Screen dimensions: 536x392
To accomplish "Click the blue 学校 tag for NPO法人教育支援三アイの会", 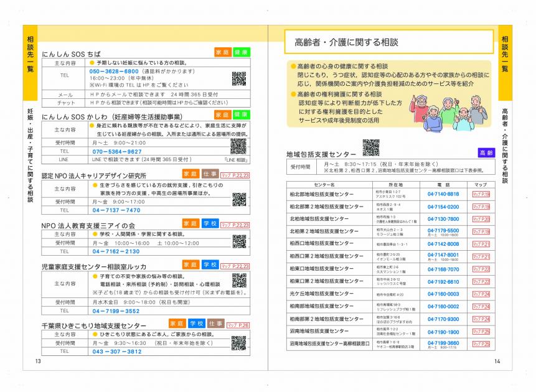I will click(210, 223).
